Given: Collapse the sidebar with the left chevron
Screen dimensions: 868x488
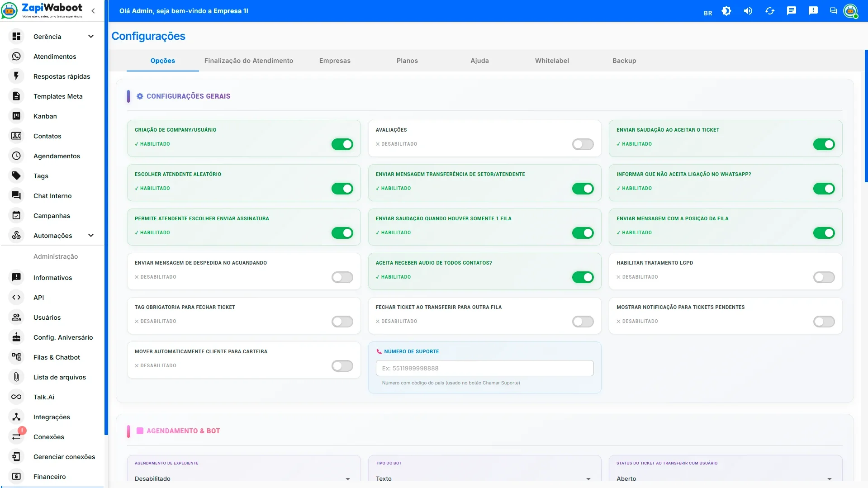Looking at the screenshot, I should click(93, 11).
